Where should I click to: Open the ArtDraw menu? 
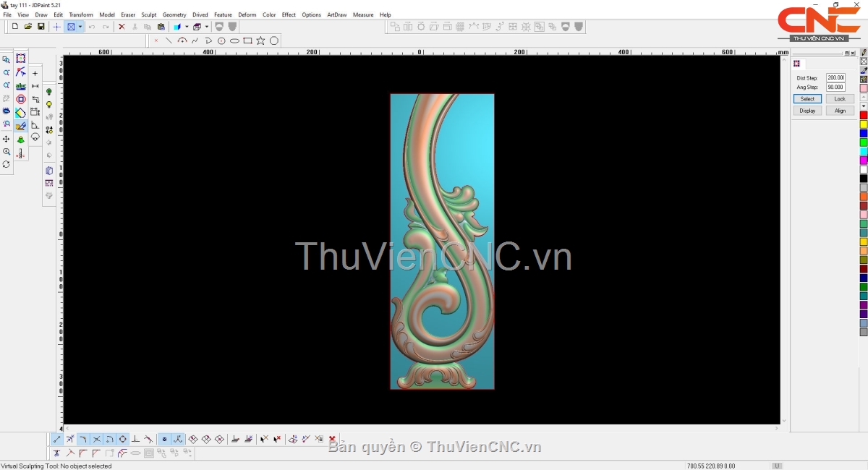point(336,14)
